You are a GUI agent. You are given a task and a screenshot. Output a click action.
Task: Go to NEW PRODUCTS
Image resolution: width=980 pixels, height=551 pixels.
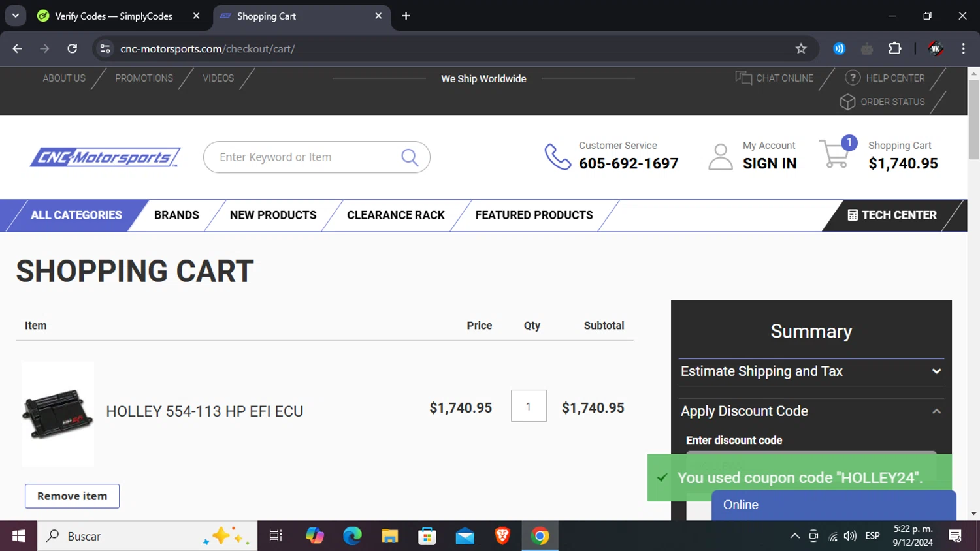273,215
